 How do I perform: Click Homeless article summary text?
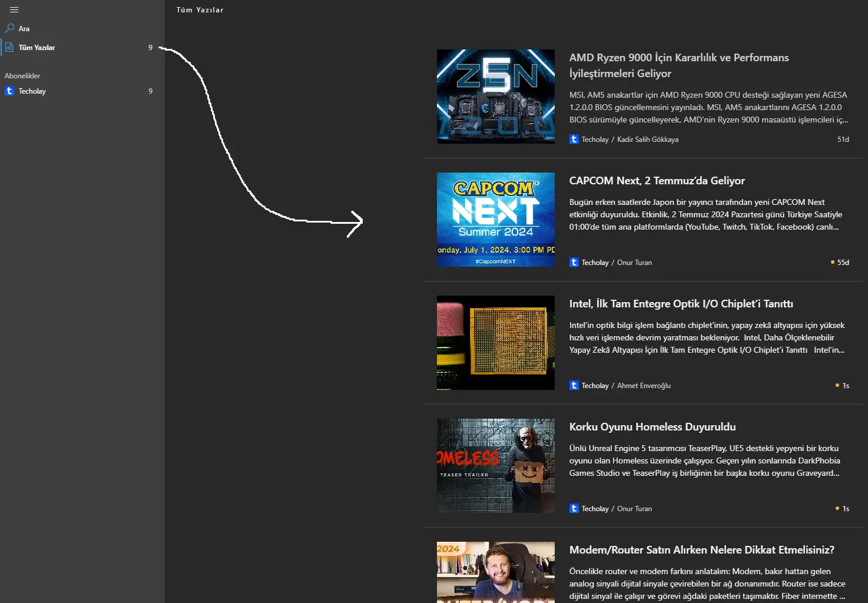(705, 460)
